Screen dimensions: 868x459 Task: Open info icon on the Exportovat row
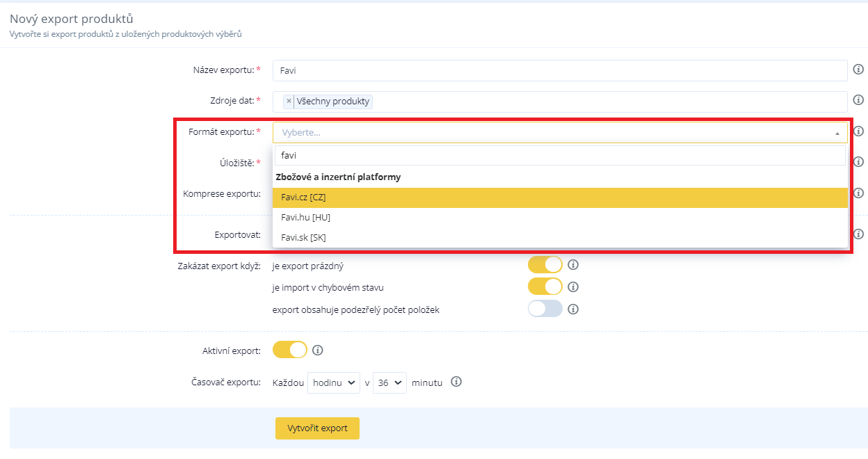pos(858,234)
